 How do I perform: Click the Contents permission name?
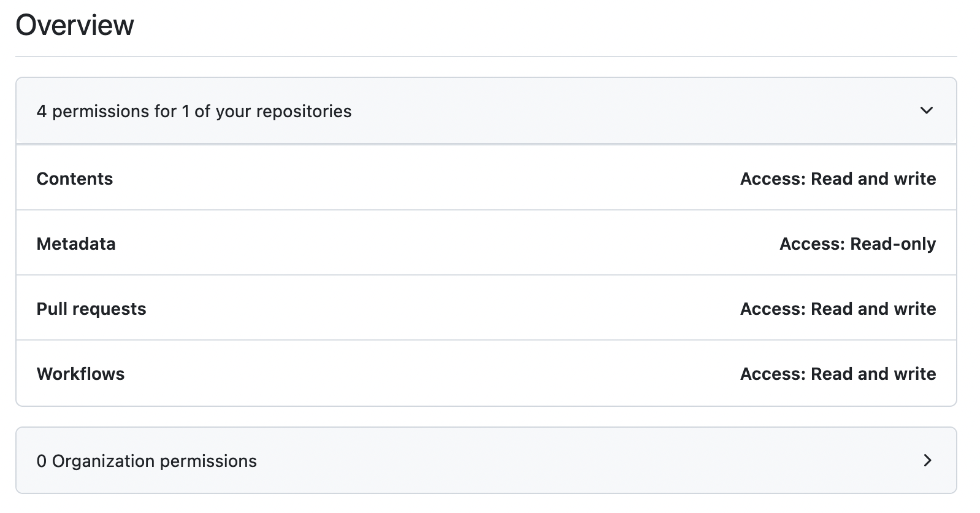(x=75, y=179)
